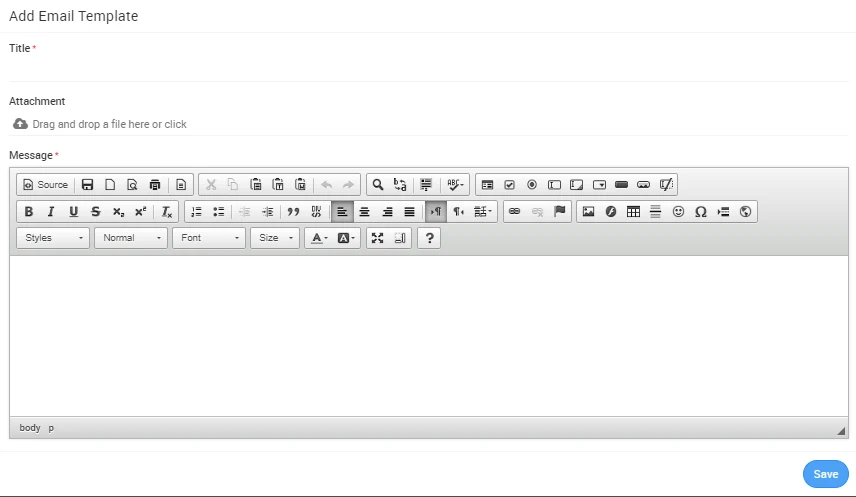Click the insert image icon
Image resolution: width=856 pixels, height=497 pixels.
click(x=588, y=212)
